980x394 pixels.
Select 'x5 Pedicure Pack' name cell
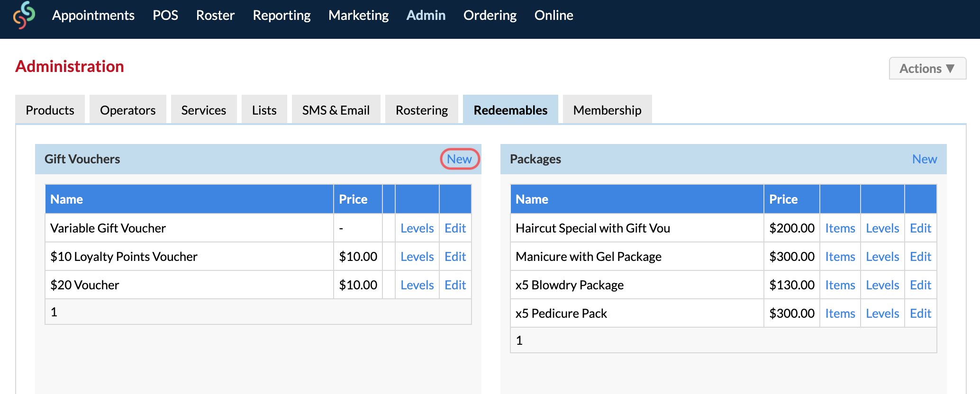click(637, 313)
